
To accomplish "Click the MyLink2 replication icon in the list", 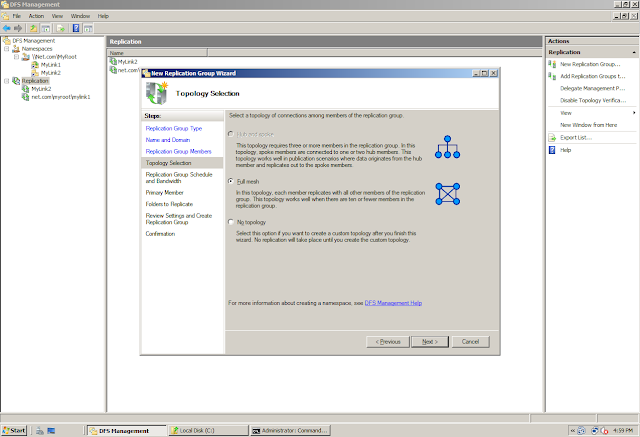I will [x=113, y=62].
